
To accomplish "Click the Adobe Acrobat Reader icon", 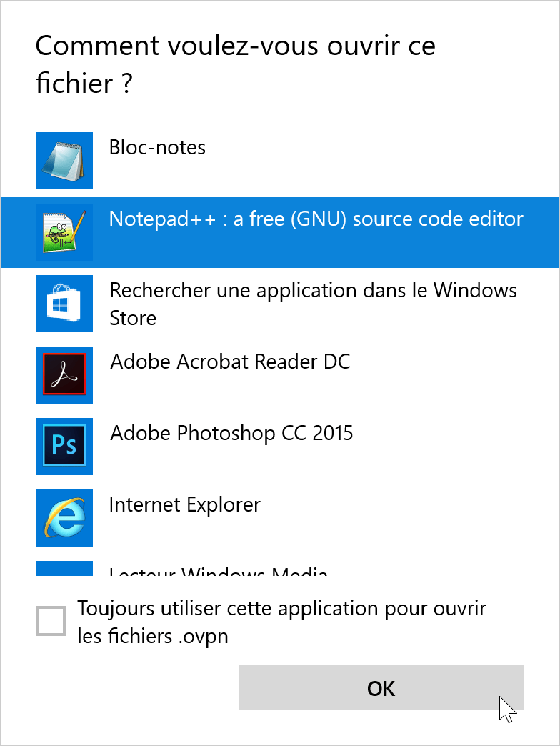I will pos(64,375).
